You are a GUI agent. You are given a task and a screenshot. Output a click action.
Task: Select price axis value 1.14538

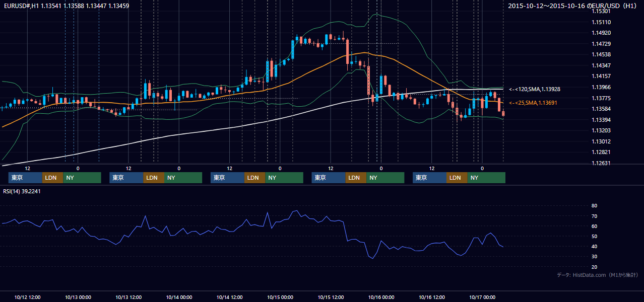pos(601,54)
